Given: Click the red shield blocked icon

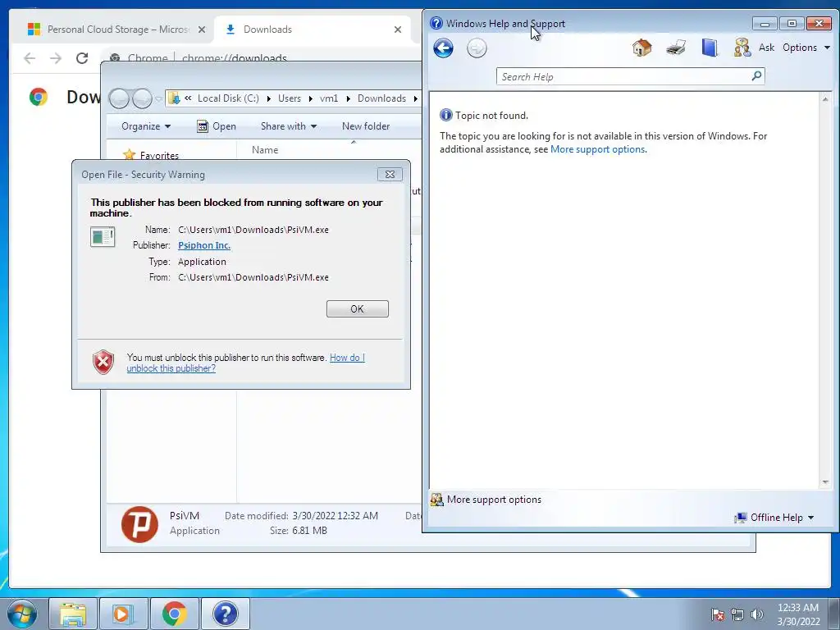Looking at the screenshot, I should click(103, 362).
